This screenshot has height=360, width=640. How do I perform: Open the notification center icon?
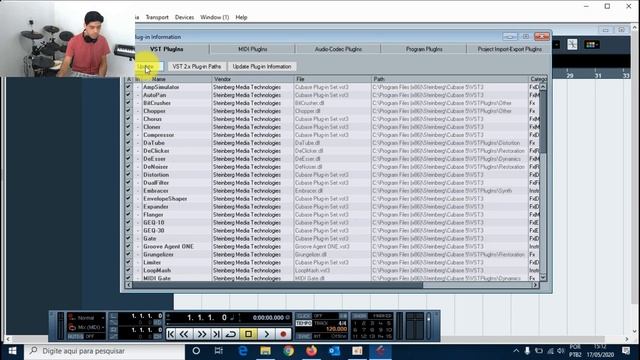626,351
